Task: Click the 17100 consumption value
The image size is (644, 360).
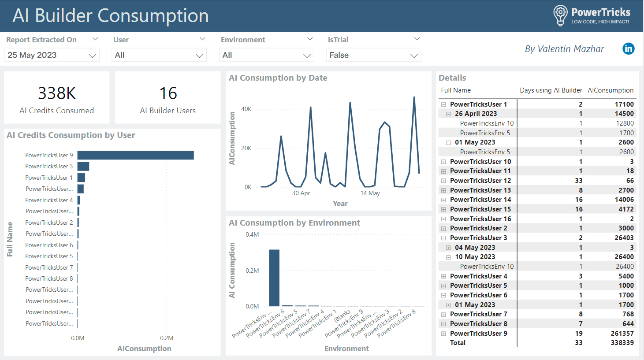Action: (624, 104)
